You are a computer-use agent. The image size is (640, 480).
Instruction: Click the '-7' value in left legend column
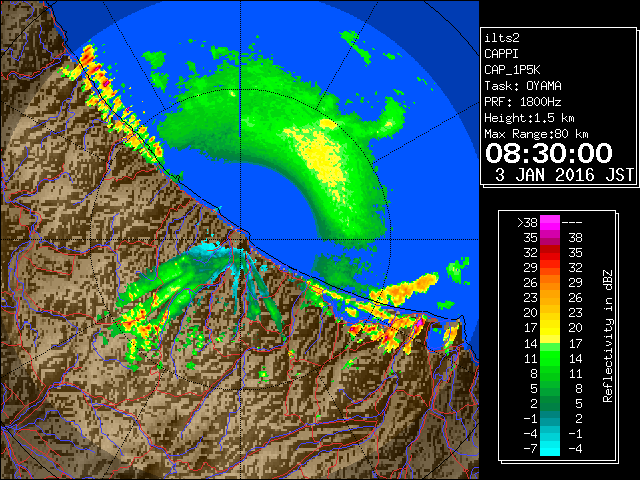tap(530, 449)
